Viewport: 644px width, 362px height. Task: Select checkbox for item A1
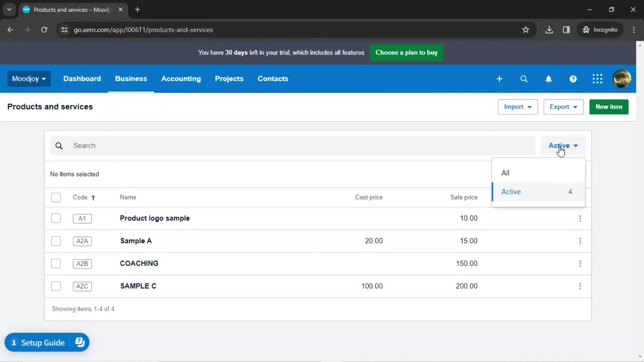(x=56, y=218)
